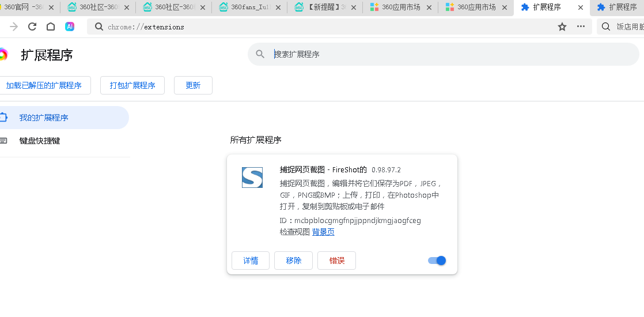Open the three-dot more options menu
The height and width of the screenshot is (317, 644).
[x=581, y=27]
